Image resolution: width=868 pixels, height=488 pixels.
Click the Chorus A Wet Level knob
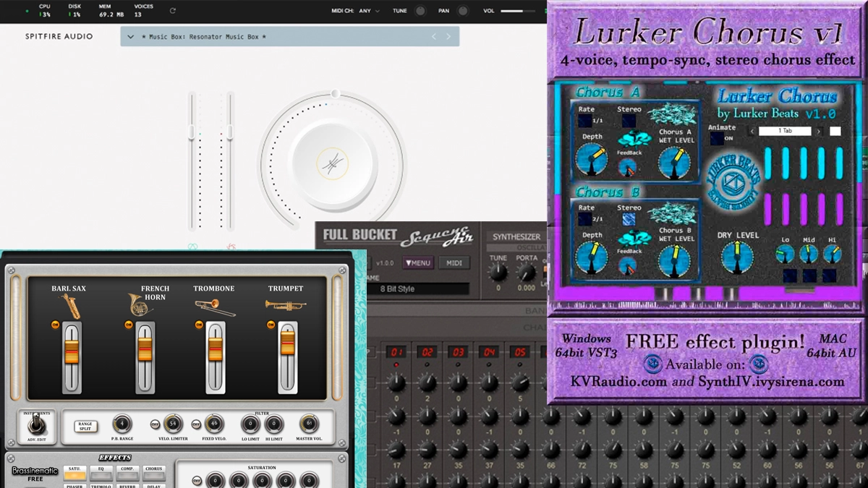[x=674, y=162]
